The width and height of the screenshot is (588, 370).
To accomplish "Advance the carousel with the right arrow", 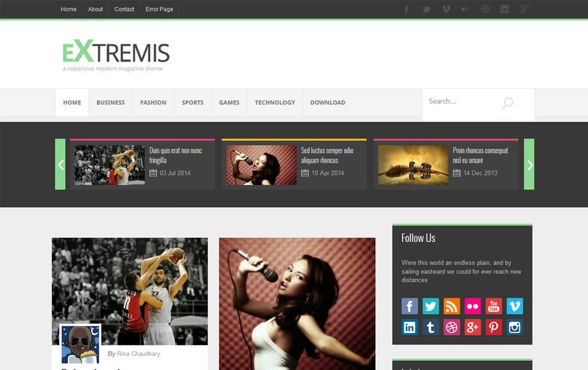I will 529,165.
